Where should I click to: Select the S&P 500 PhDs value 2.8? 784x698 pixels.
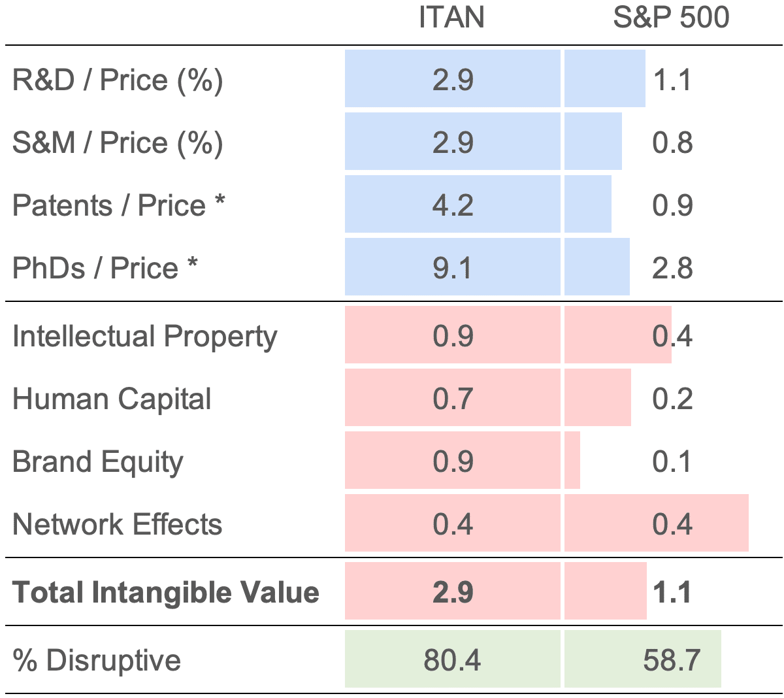[672, 269]
